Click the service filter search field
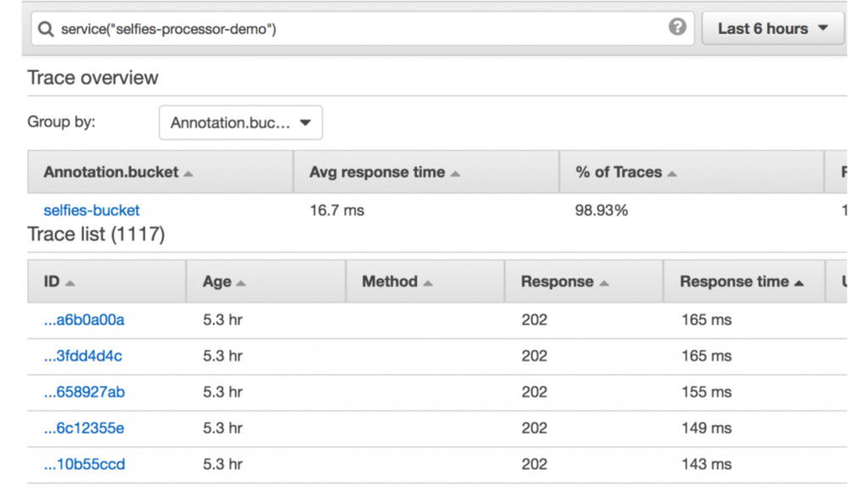 pyautogui.click(x=356, y=29)
